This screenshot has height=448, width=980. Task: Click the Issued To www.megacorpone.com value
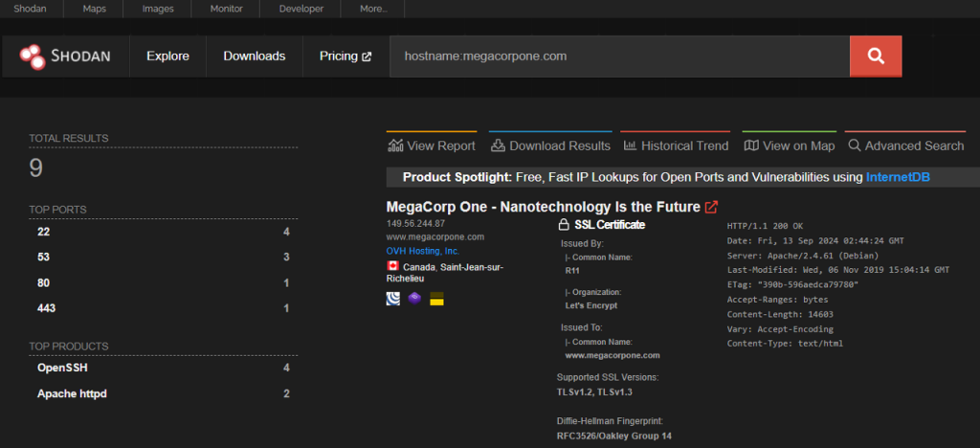pyautogui.click(x=612, y=355)
